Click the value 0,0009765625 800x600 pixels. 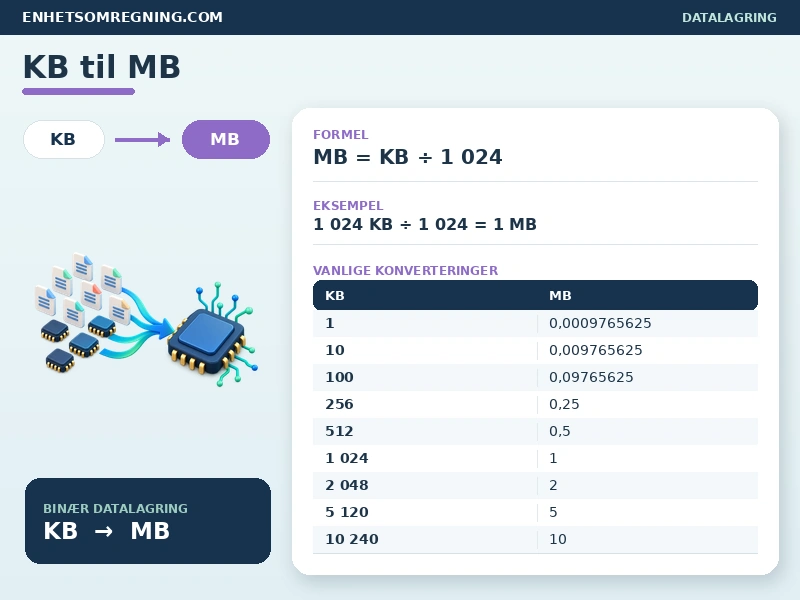pos(600,323)
